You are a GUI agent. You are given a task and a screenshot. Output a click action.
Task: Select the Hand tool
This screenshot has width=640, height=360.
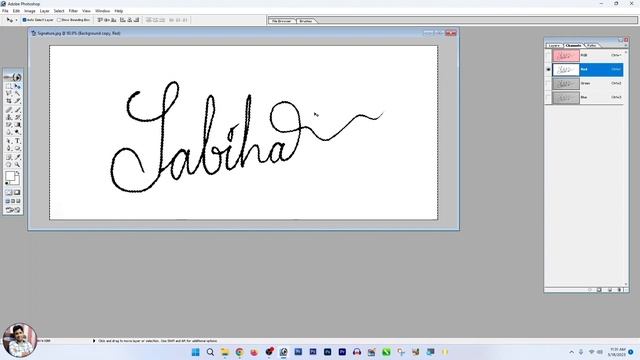coord(9,164)
